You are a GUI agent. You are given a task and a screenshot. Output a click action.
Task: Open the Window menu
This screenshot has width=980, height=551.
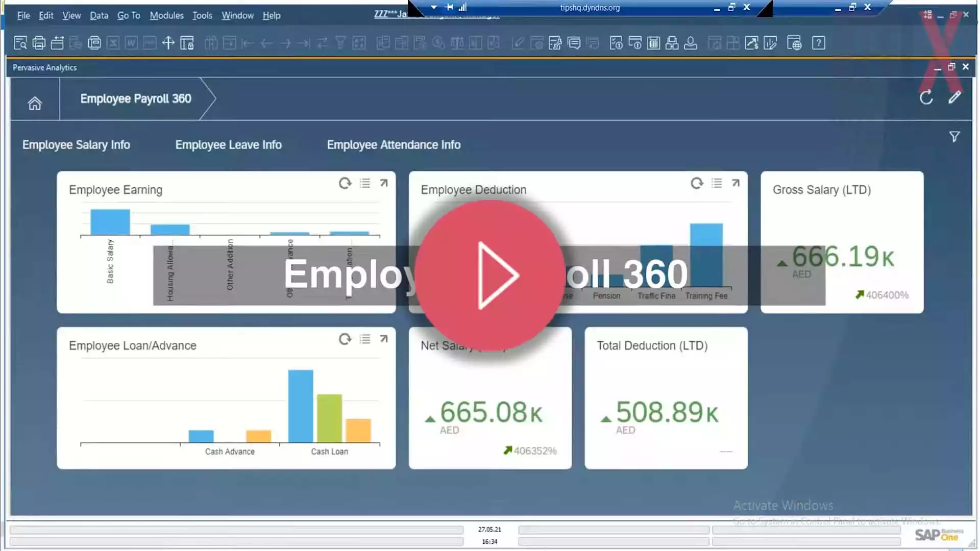[x=237, y=15]
